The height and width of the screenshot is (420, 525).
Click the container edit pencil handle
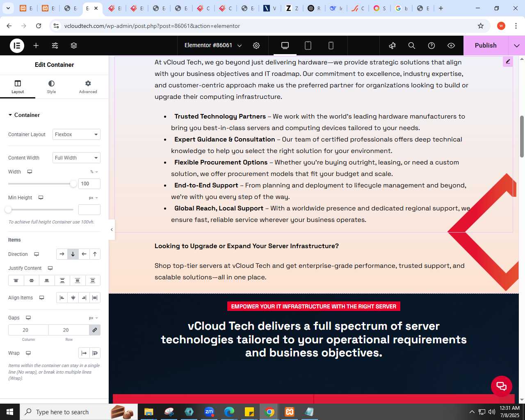508,62
